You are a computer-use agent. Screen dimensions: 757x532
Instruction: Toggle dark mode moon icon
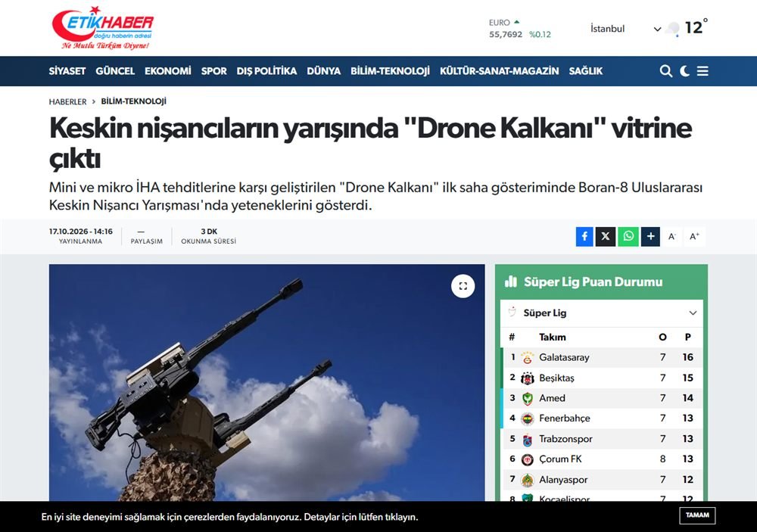[684, 71]
